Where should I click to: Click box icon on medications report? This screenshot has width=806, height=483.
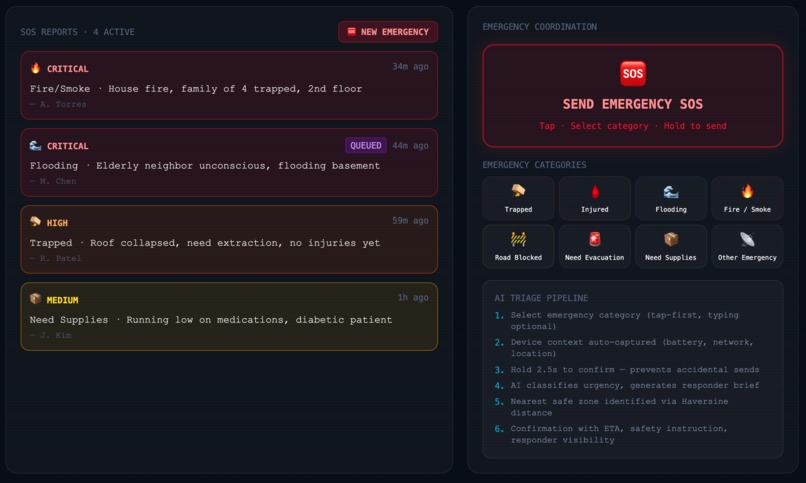pos(35,299)
